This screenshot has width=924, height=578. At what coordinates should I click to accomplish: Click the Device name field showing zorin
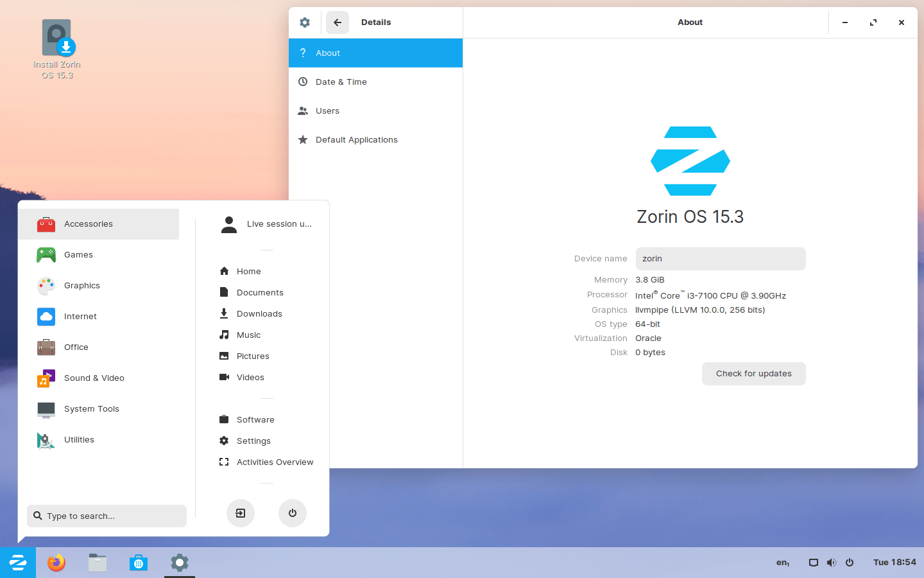tap(721, 259)
